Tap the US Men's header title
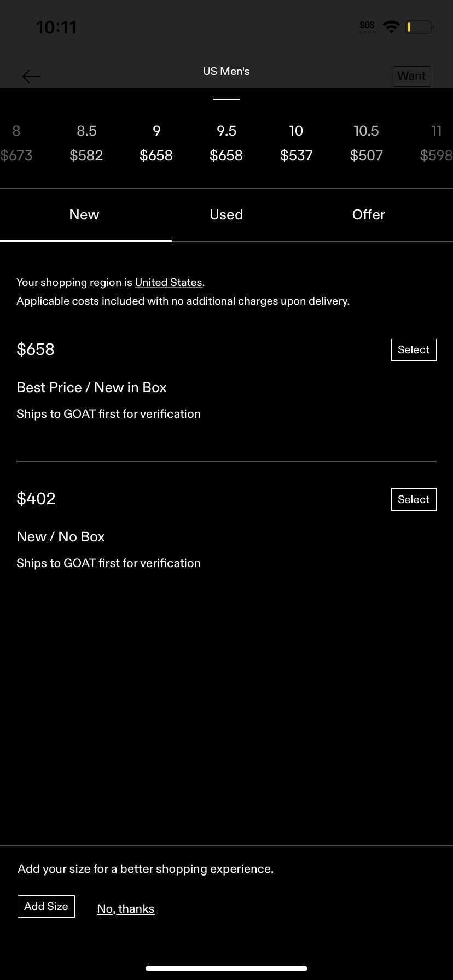Image resolution: width=453 pixels, height=980 pixels. pyautogui.click(x=226, y=72)
